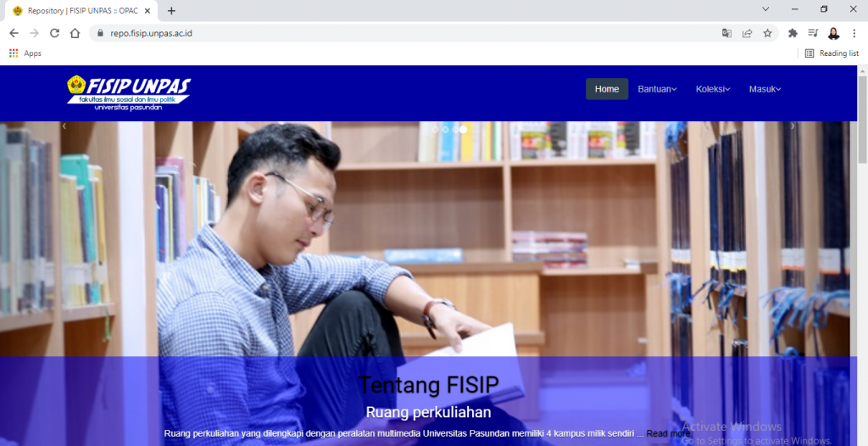Expand the Koleksi dropdown menu
Screen dimensions: 868x446
pyautogui.click(x=713, y=89)
